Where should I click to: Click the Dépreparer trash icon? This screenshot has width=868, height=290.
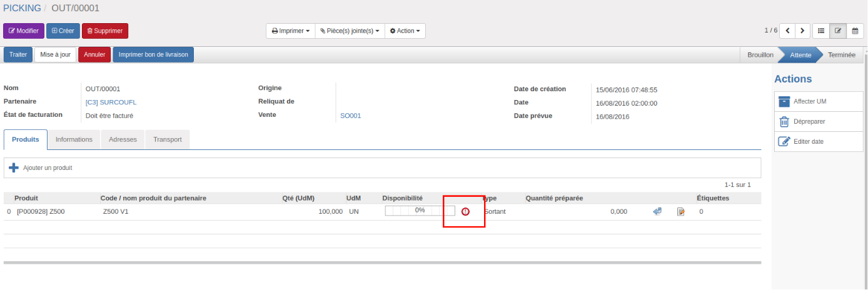[784, 121]
